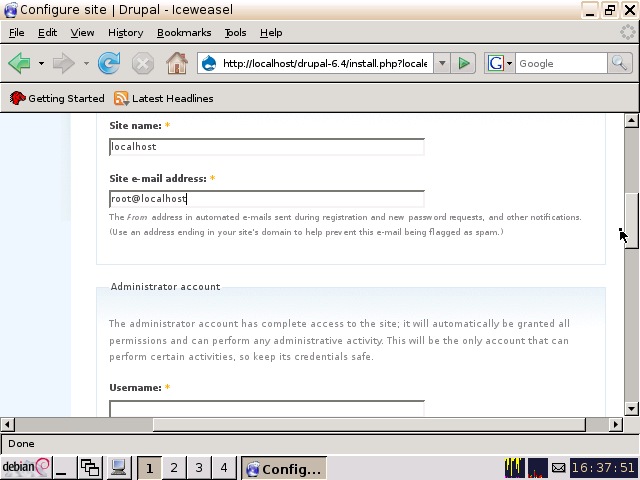Click the magnifier search icon
This screenshot has height=480, width=640.
pyautogui.click(x=619, y=63)
